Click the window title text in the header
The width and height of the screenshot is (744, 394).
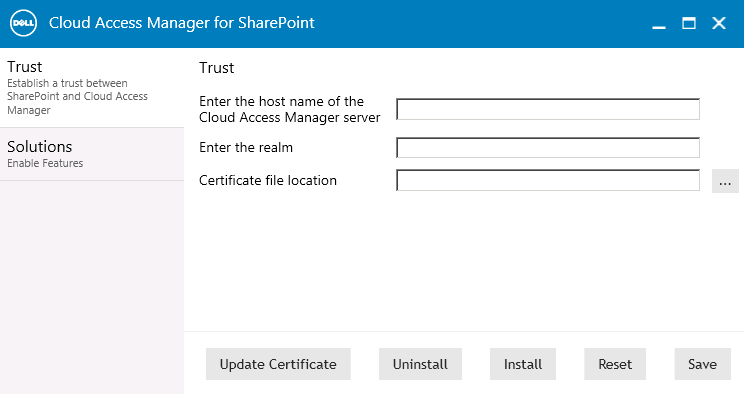pos(182,23)
